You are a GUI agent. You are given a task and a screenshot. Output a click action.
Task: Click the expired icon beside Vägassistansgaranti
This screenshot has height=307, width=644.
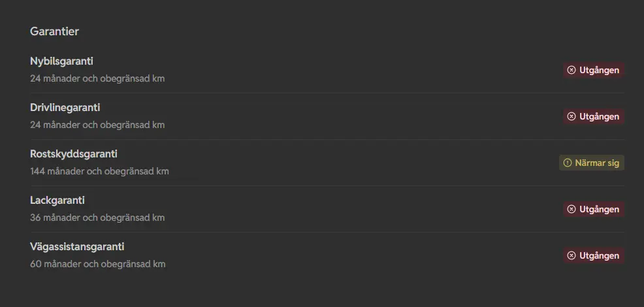click(x=572, y=255)
